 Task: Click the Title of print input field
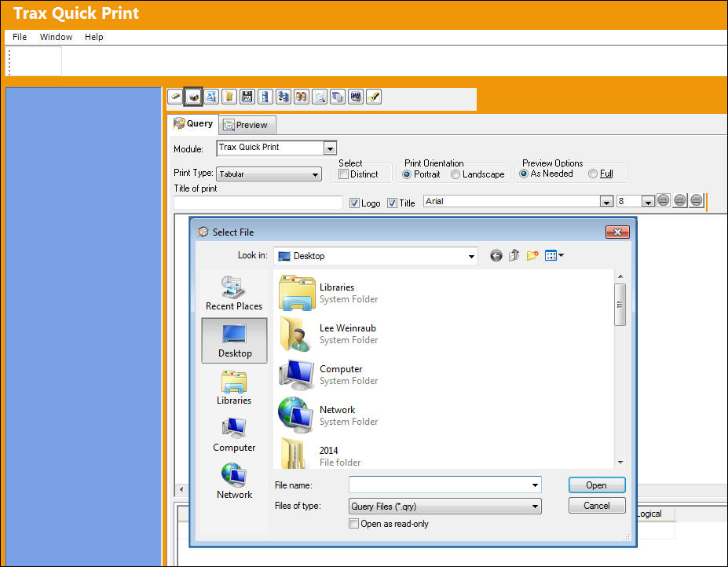258,203
